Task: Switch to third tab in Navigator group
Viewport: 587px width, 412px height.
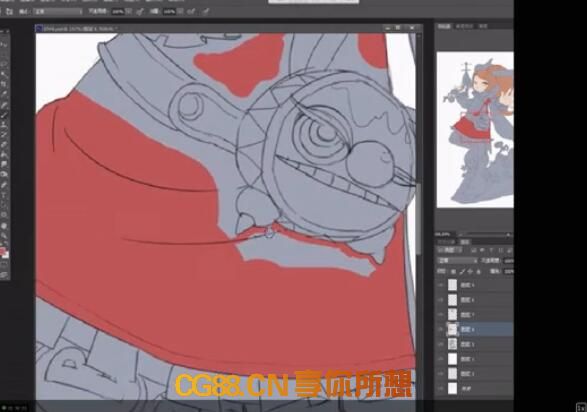Action: coord(483,26)
